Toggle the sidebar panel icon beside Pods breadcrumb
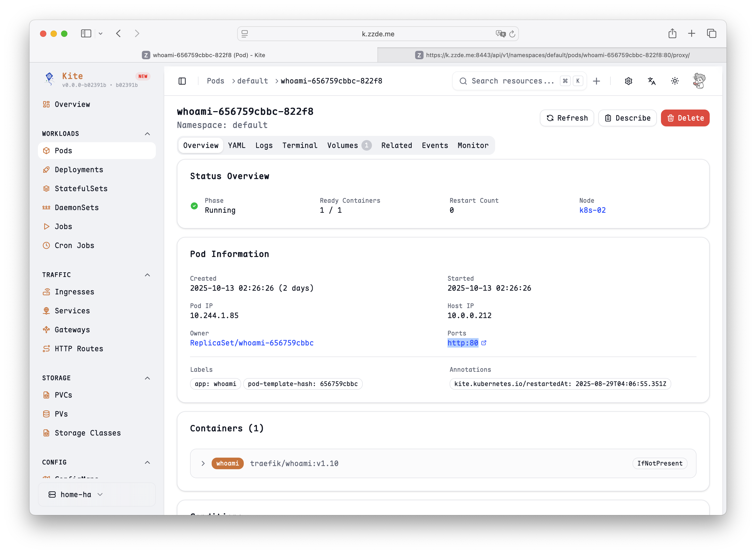The image size is (756, 554). click(182, 81)
